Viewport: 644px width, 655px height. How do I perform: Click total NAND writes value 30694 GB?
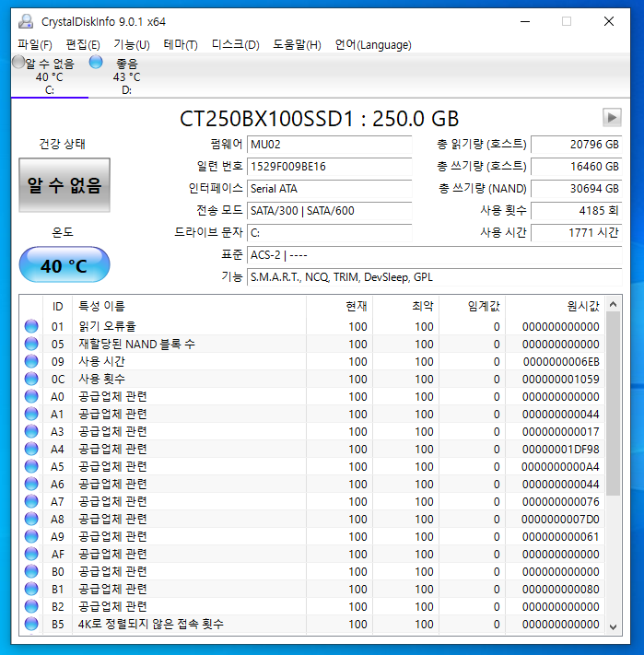coord(577,189)
